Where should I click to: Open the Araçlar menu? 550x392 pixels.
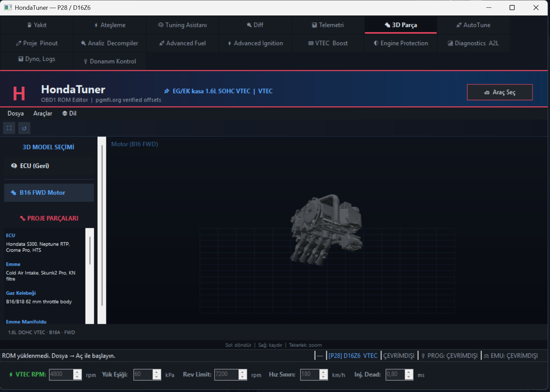pos(43,113)
